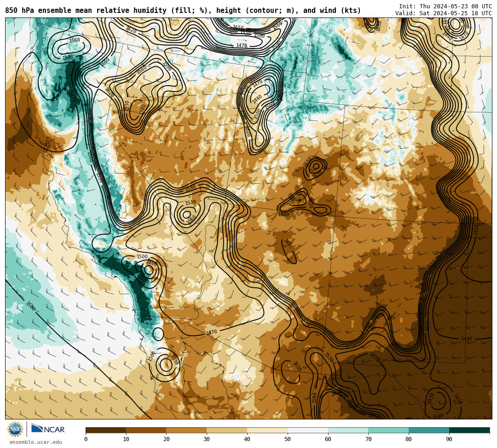This screenshot has height=448, width=497.
Task: Click the 50-60% white colorbar segment
Action: point(308,430)
